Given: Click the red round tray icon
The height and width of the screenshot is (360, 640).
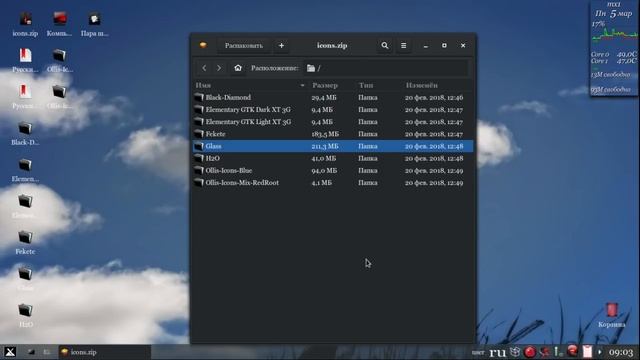Looking at the screenshot, I should coord(530,352).
